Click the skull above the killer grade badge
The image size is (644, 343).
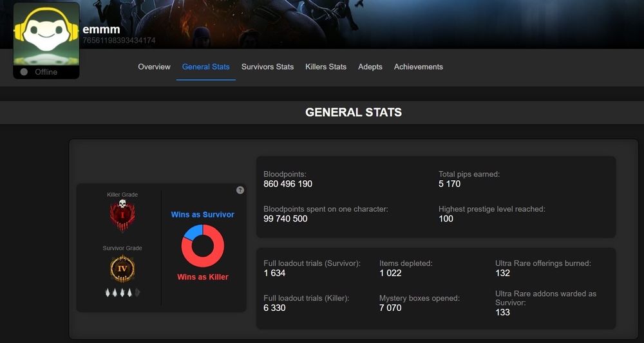tap(122, 203)
